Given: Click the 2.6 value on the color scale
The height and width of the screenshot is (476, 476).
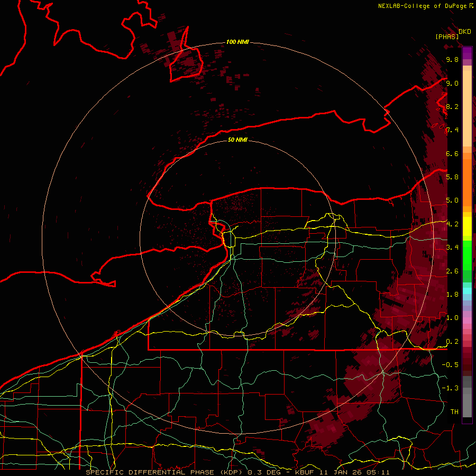Looking at the screenshot, I should (x=452, y=271).
